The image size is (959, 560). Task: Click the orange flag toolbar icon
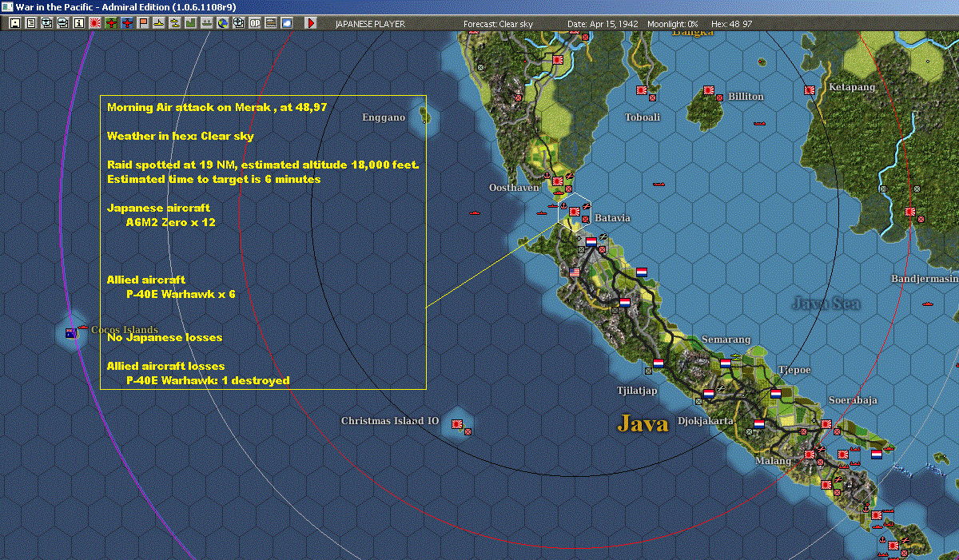tap(143, 23)
